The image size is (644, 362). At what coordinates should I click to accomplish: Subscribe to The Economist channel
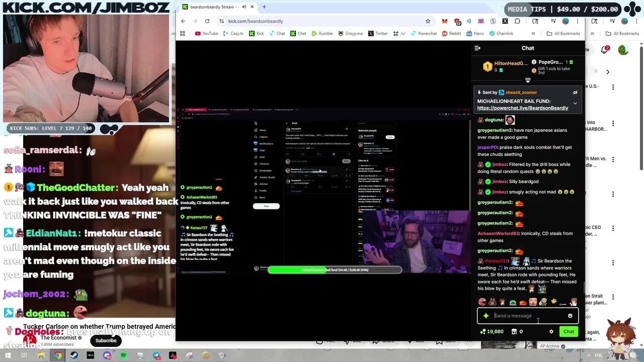[106, 341]
